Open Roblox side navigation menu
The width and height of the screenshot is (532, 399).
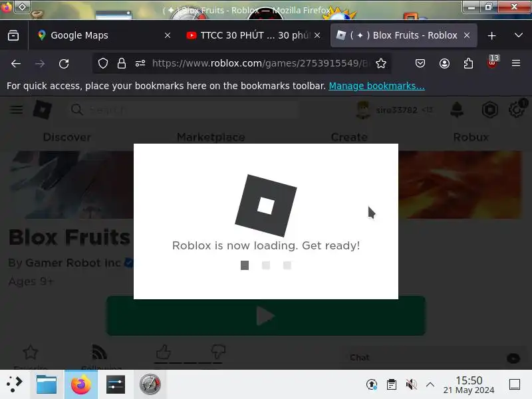pos(16,110)
